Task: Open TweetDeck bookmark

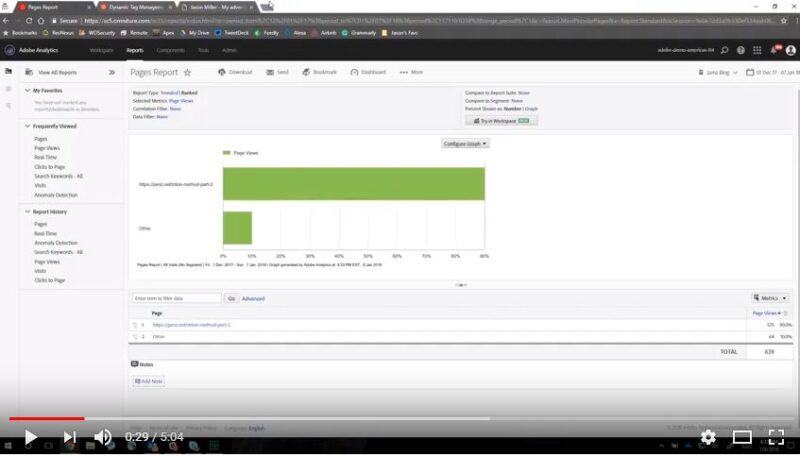Action: tap(232, 33)
